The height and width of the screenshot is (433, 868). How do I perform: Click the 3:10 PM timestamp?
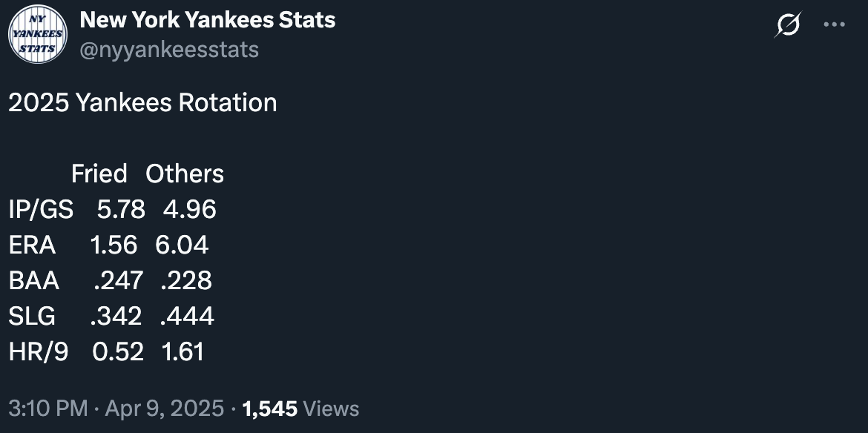click(x=48, y=409)
